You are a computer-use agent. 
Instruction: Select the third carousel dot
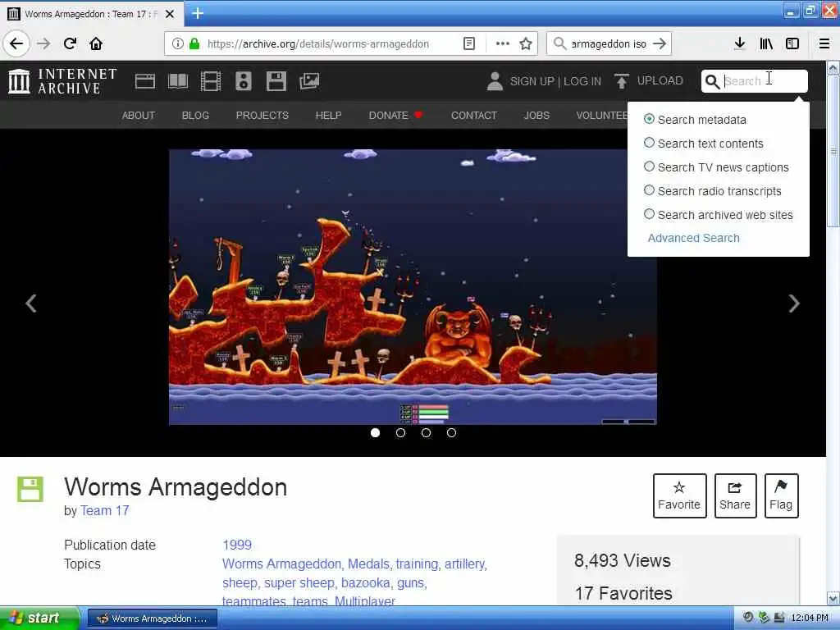pos(426,433)
